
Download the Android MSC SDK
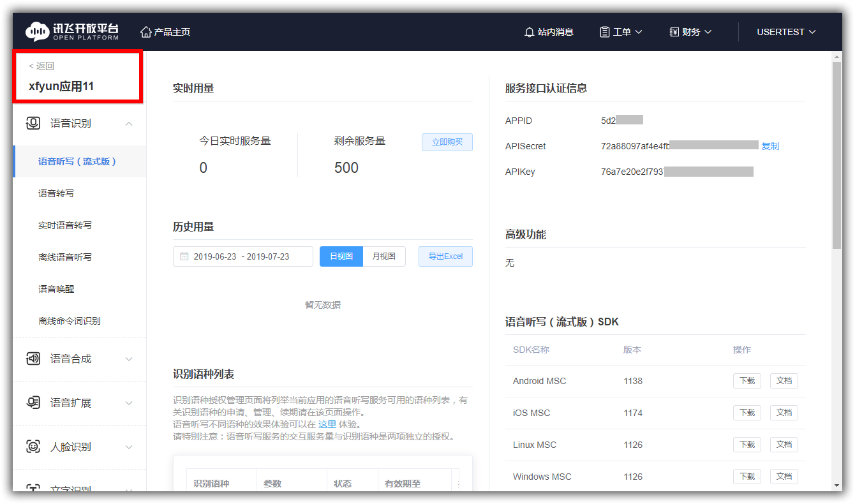[747, 381]
